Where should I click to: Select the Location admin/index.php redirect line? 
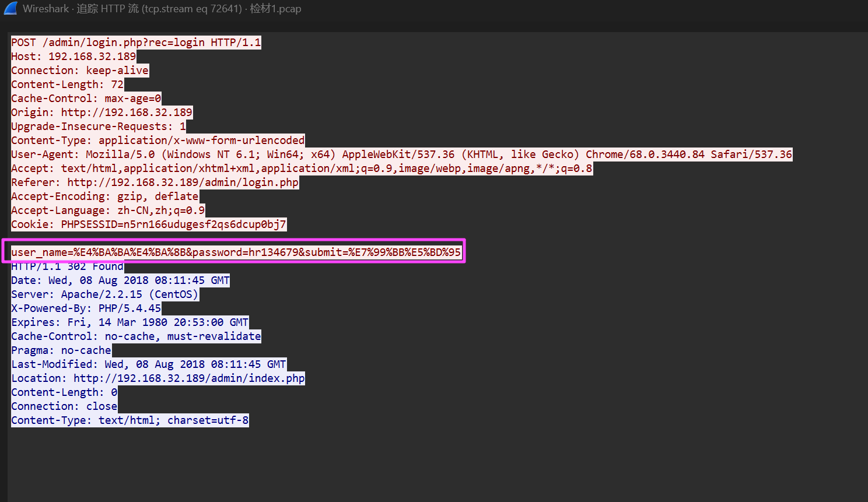158,378
